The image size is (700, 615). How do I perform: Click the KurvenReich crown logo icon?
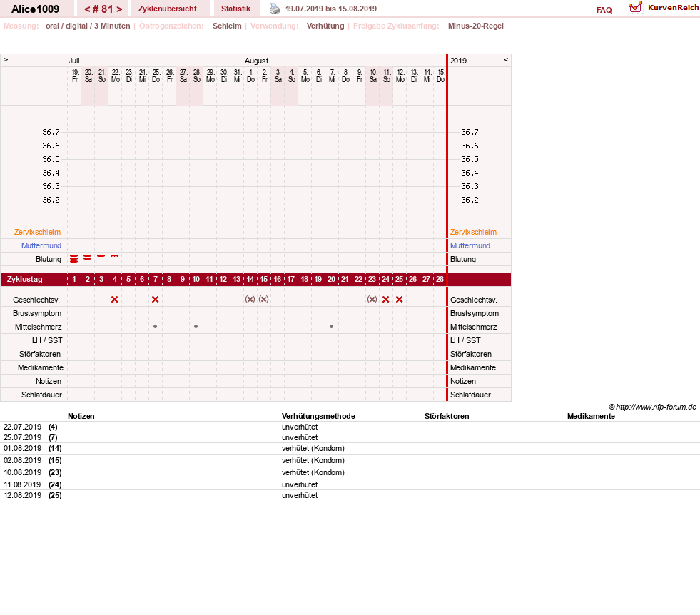635,6
